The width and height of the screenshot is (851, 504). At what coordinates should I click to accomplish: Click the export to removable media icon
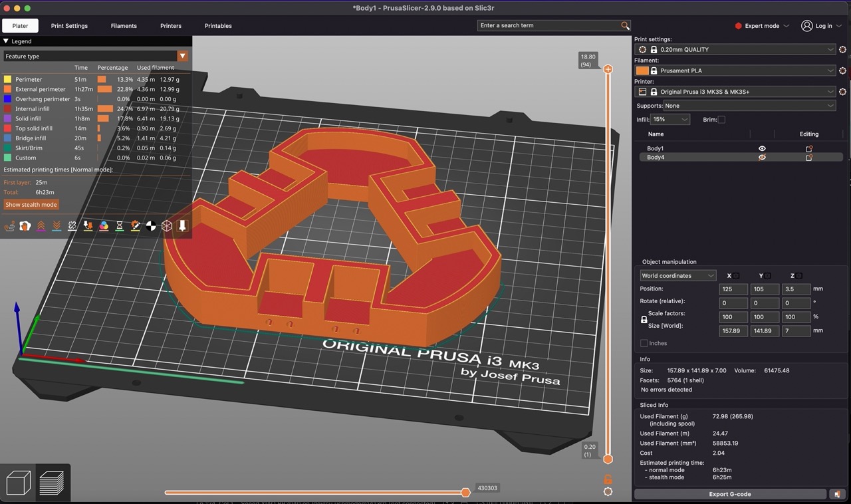point(838,494)
